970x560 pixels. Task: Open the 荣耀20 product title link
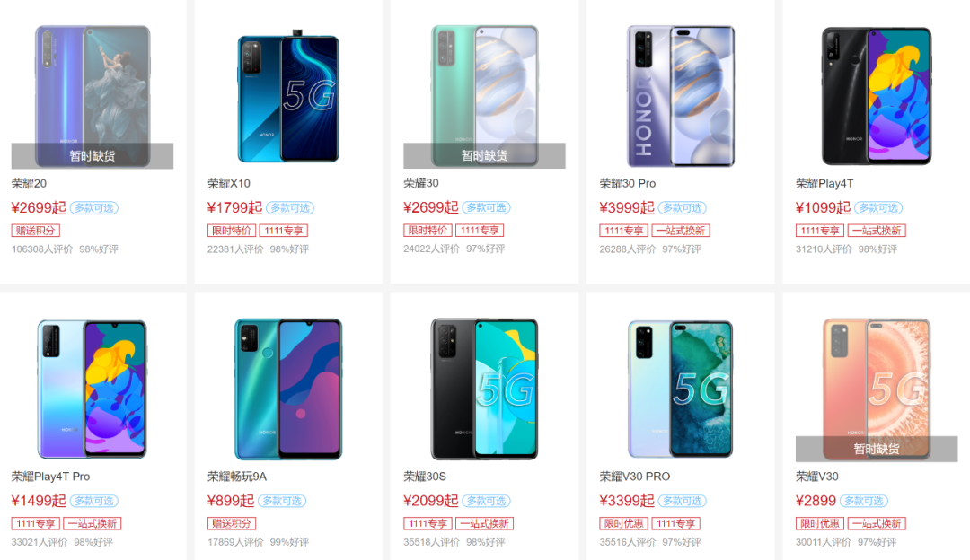pyautogui.click(x=29, y=184)
